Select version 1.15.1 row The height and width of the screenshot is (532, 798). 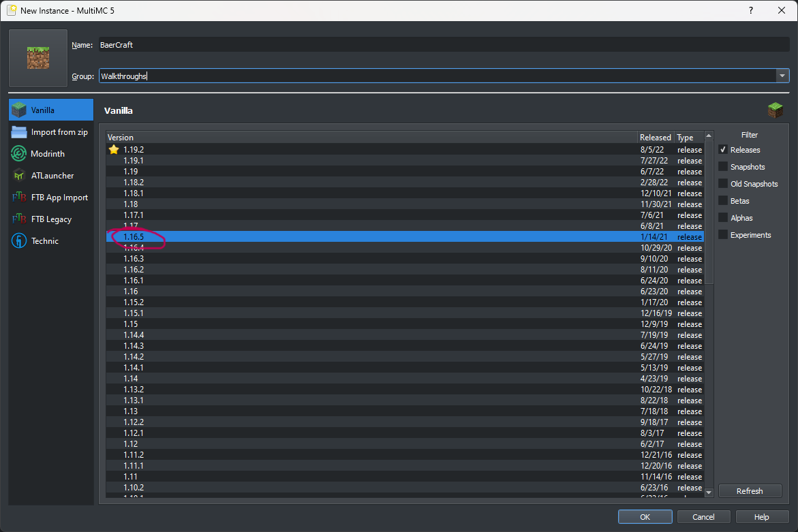(405, 313)
